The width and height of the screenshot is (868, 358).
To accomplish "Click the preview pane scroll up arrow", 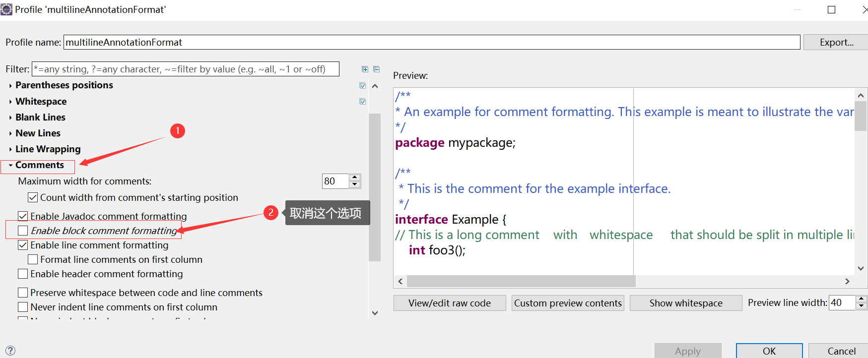I will [x=861, y=95].
